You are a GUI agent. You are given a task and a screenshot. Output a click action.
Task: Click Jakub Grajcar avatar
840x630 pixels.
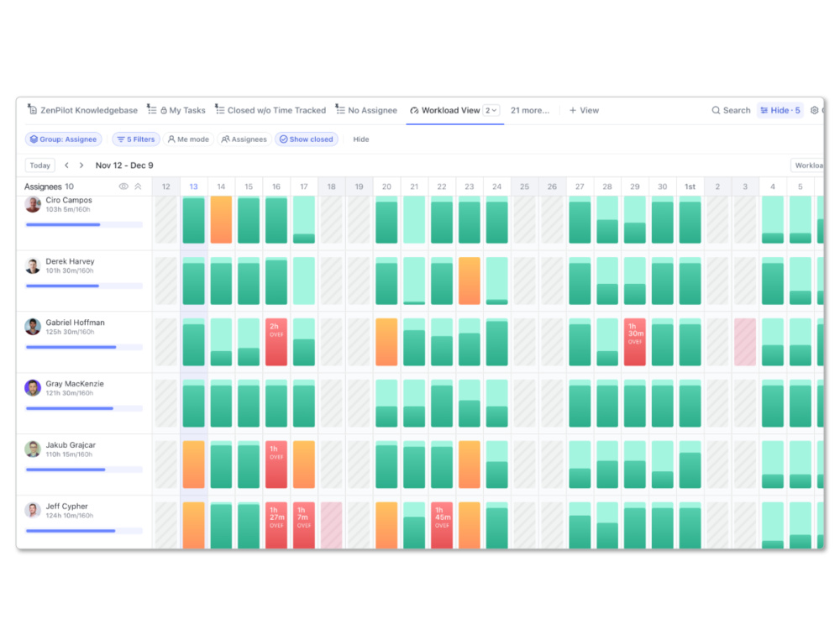[x=33, y=449]
